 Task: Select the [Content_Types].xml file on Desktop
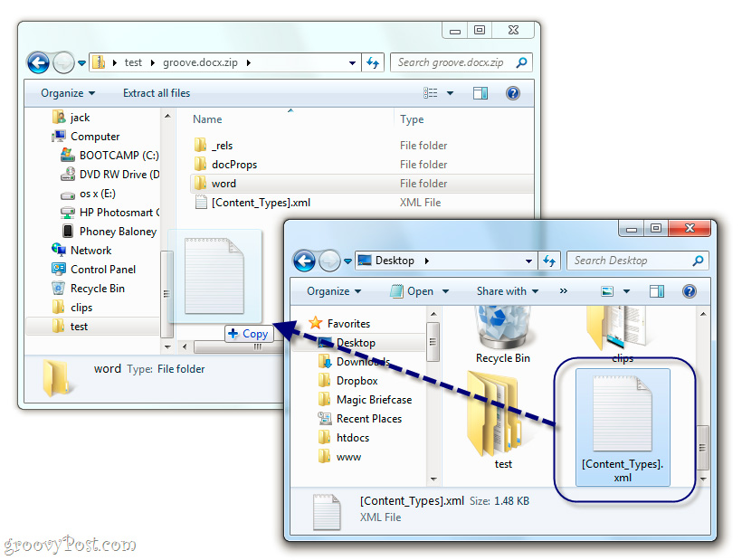(622, 412)
